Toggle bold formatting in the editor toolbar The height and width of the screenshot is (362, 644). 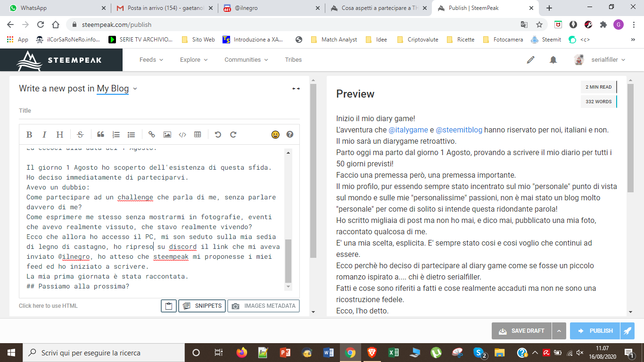coord(29,135)
